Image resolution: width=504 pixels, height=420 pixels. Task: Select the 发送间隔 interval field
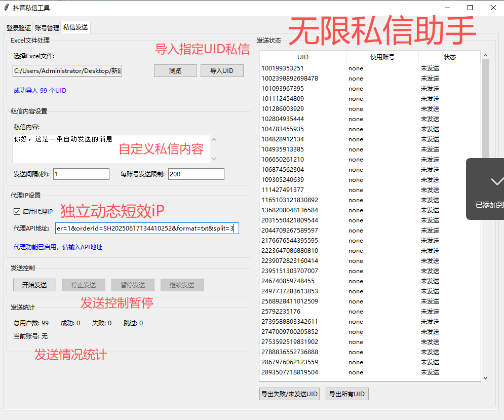click(x=81, y=174)
